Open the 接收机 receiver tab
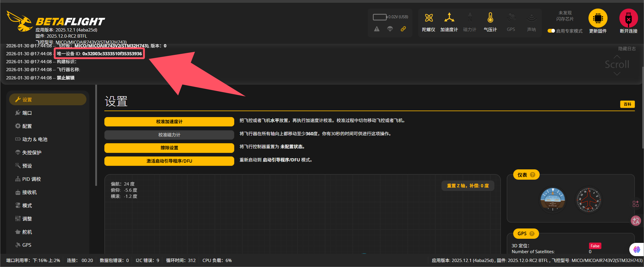This screenshot has width=644, height=267. [x=48, y=192]
